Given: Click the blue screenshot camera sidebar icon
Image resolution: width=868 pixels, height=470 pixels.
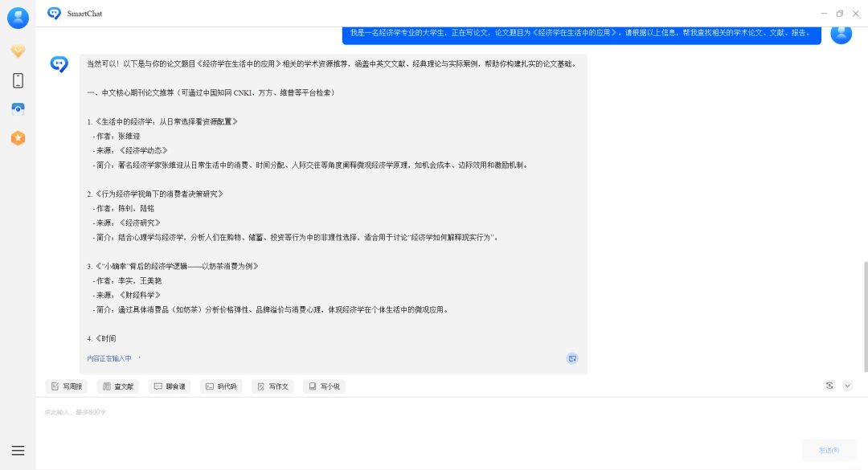Looking at the screenshot, I should [18, 109].
